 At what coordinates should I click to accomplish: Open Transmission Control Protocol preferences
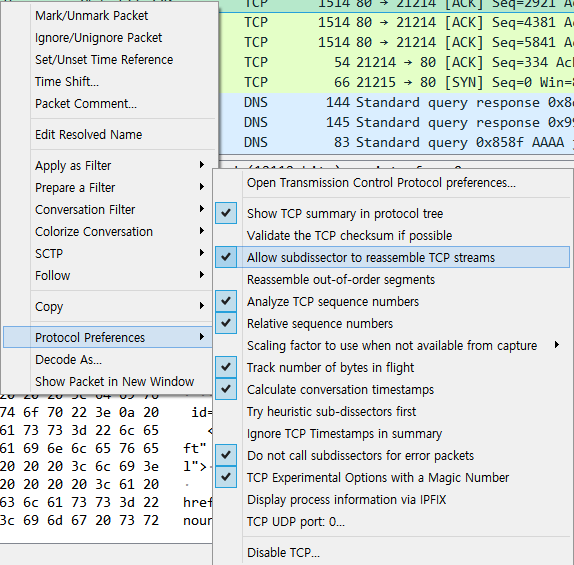tap(392, 182)
